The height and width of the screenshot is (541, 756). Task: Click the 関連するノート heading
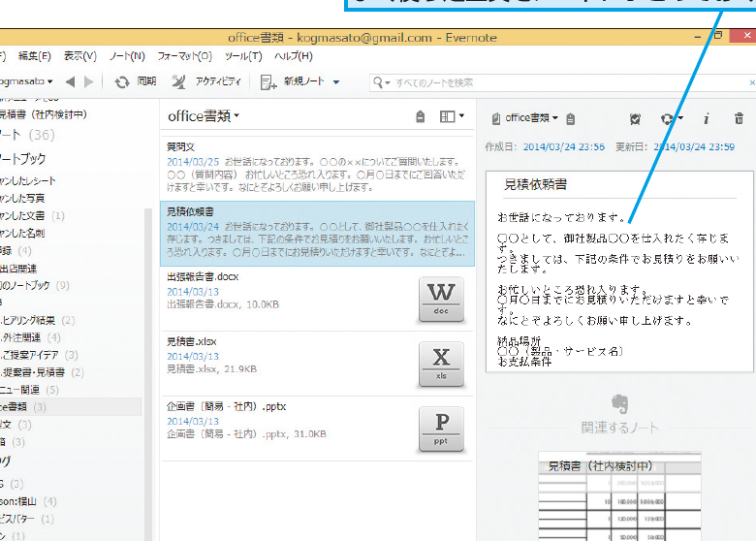tap(619, 428)
